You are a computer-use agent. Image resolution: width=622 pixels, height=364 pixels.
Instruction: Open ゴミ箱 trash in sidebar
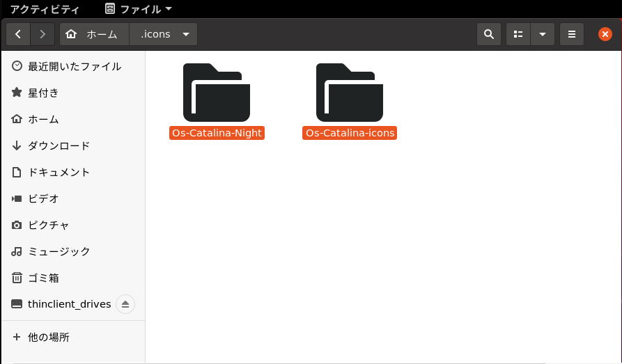pos(73,278)
